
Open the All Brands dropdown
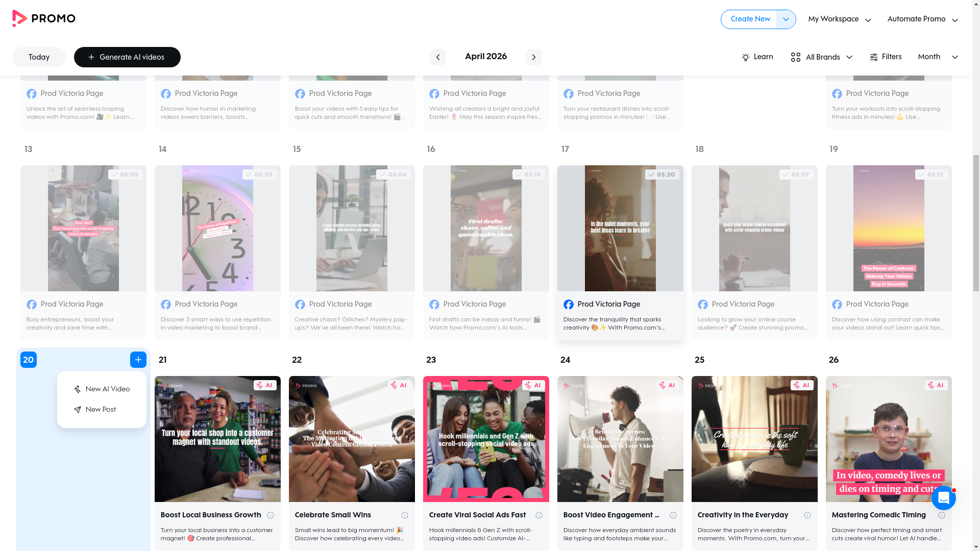click(821, 57)
